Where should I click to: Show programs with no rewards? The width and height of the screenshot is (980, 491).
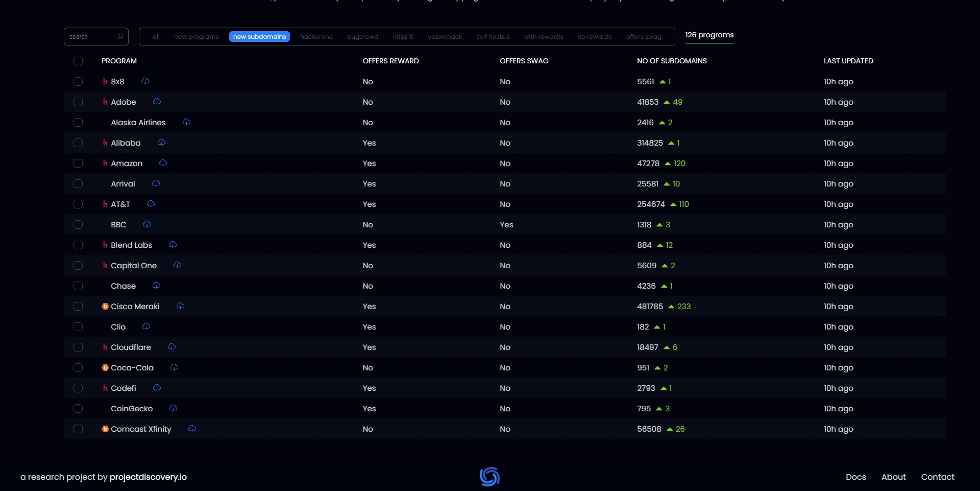(595, 37)
